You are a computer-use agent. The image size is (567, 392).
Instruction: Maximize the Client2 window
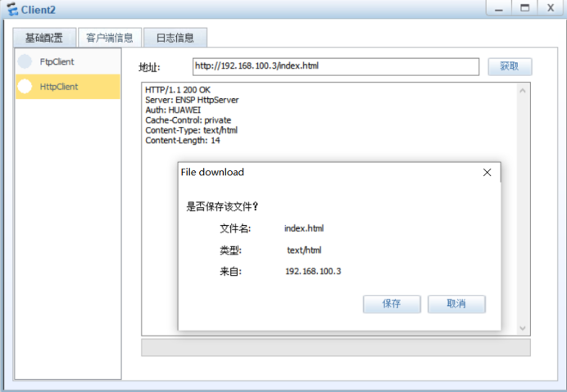point(524,8)
